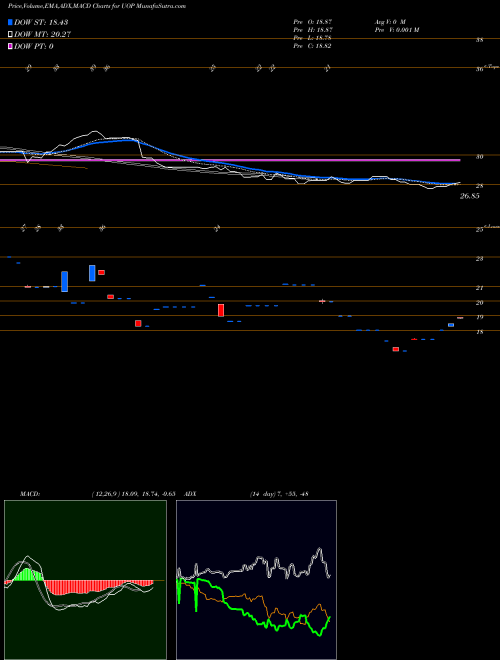This screenshot has height=660, width=500.
Task: Click the magenta DOW PT legend swatch
Action: point(10,46)
